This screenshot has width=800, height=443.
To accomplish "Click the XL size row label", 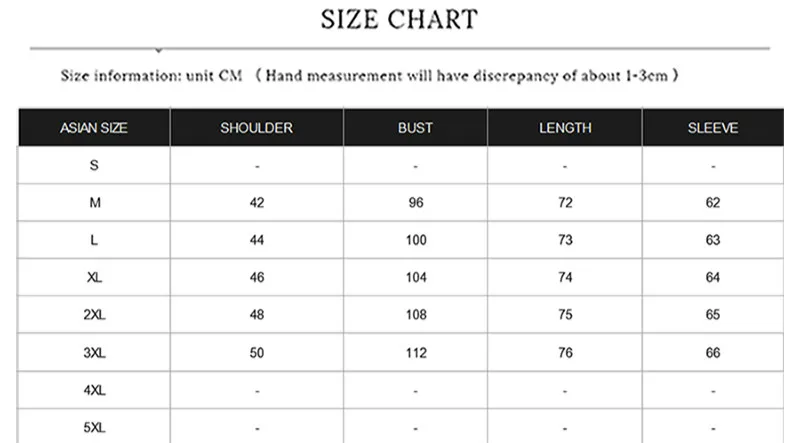I will point(94,277).
